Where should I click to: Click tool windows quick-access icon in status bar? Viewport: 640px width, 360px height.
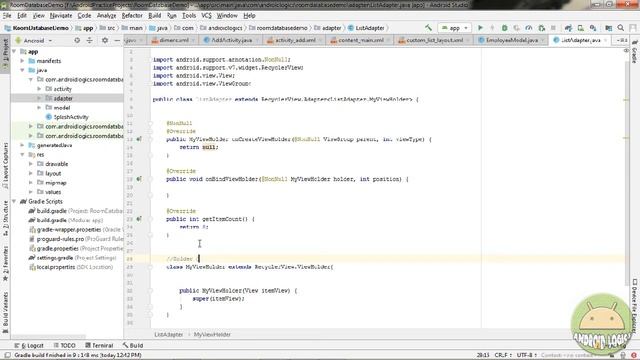tap(7, 355)
